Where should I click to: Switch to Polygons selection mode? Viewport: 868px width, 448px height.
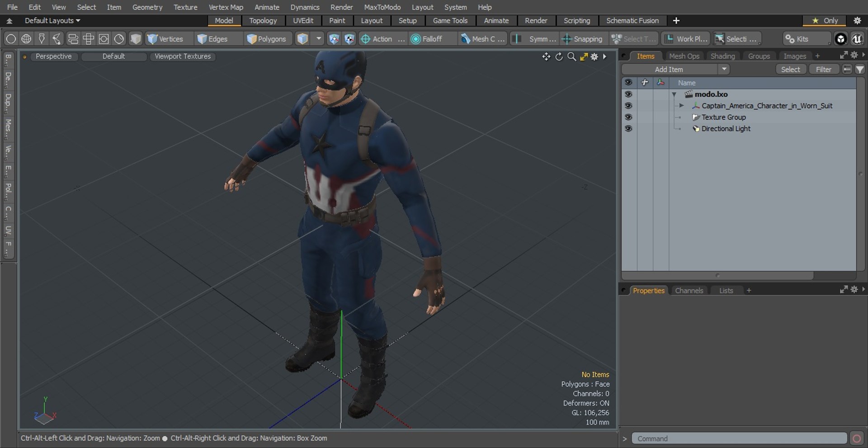point(267,39)
